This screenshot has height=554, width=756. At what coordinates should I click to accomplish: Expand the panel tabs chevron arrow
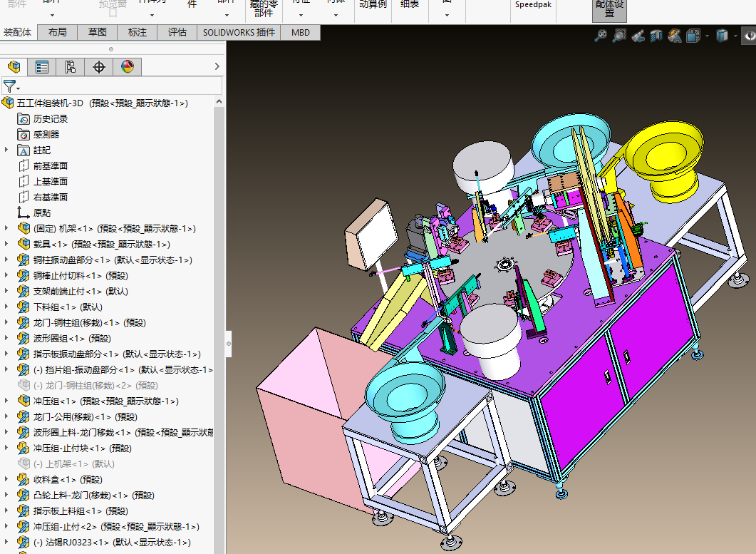coord(217,67)
